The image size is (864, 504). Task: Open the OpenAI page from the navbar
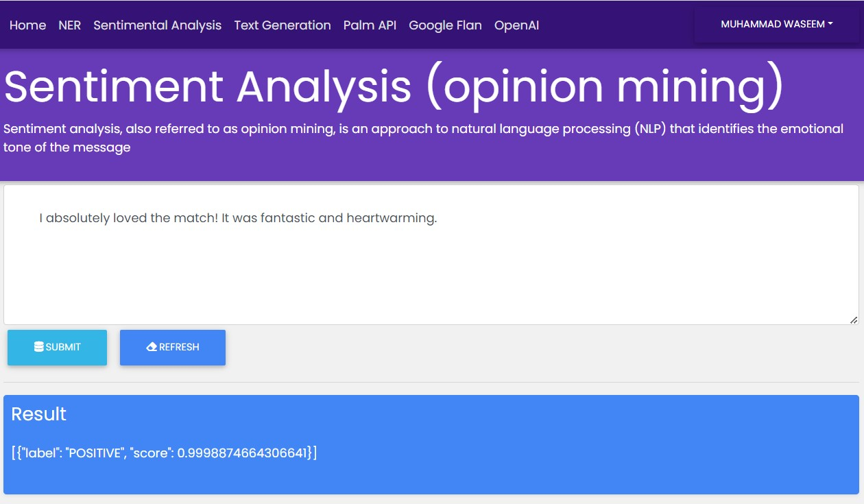(x=517, y=25)
